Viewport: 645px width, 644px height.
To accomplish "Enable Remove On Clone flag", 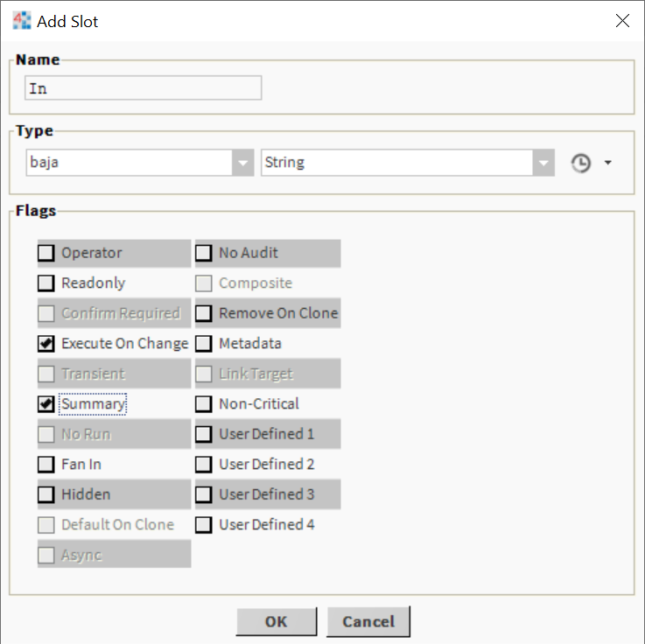I will tap(203, 313).
